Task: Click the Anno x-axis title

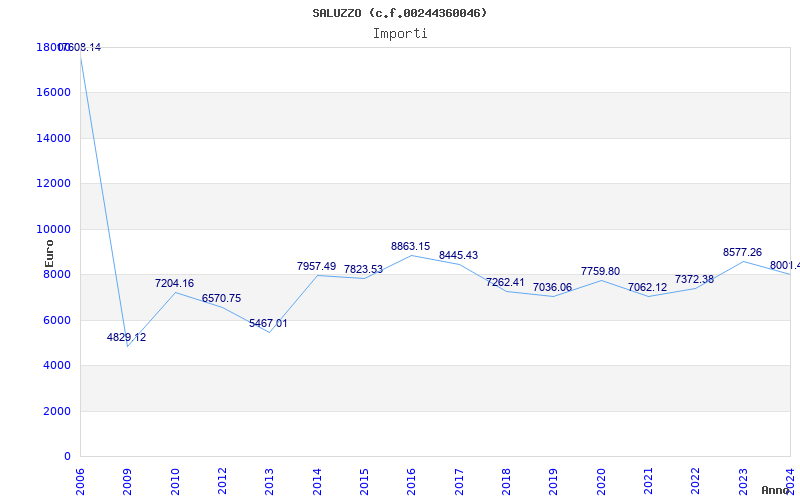Action: coord(776,490)
